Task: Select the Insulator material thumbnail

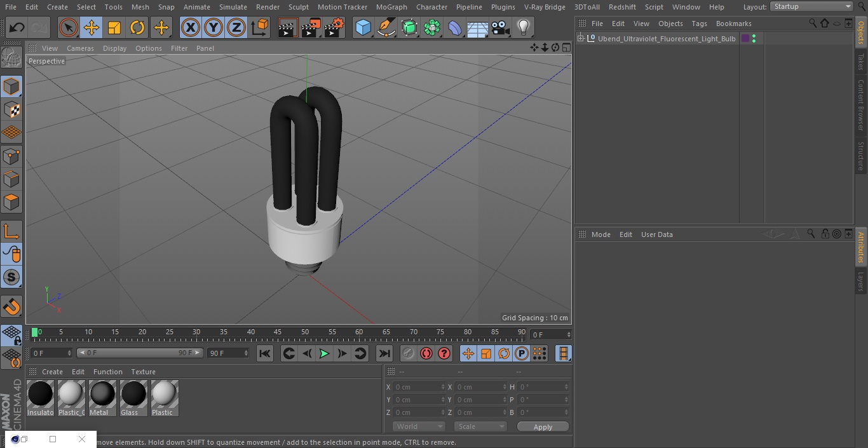Action: pyautogui.click(x=41, y=398)
